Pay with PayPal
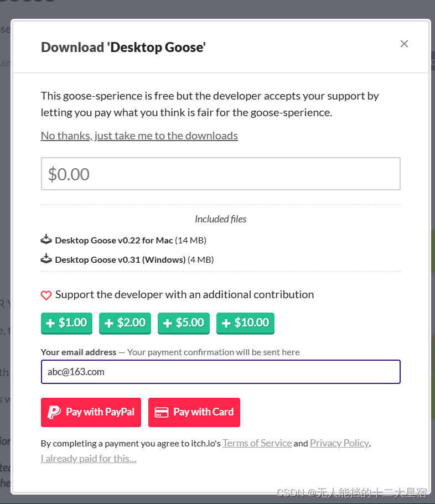Screen dimensions: 435x504 coord(91,412)
